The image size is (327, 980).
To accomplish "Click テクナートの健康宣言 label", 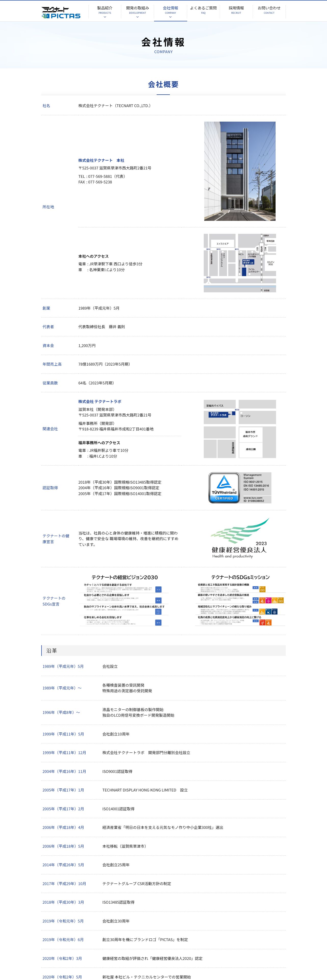I will click(56, 539).
